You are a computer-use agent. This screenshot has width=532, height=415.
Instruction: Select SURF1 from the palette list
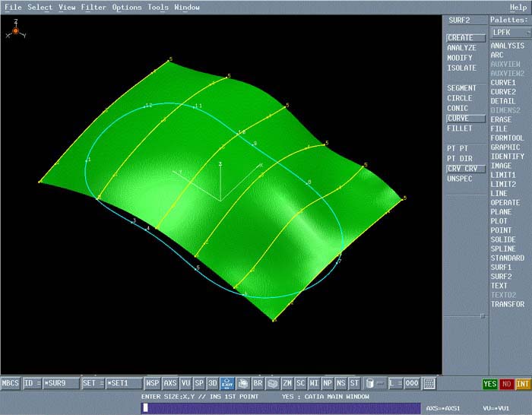(x=501, y=268)
